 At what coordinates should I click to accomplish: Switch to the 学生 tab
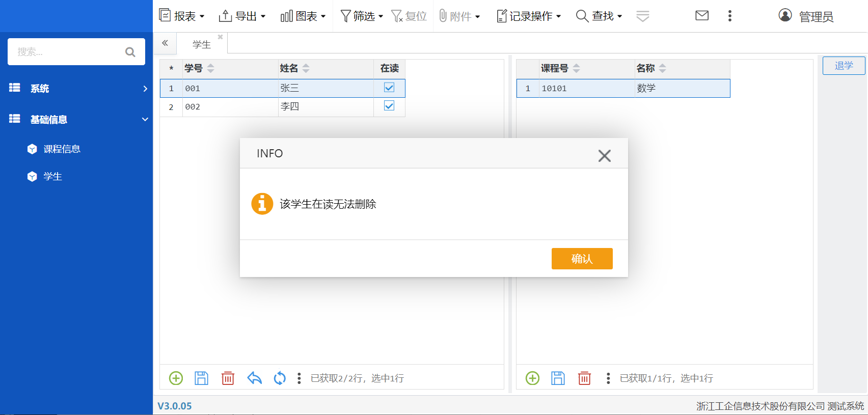(x=202, y=44)
